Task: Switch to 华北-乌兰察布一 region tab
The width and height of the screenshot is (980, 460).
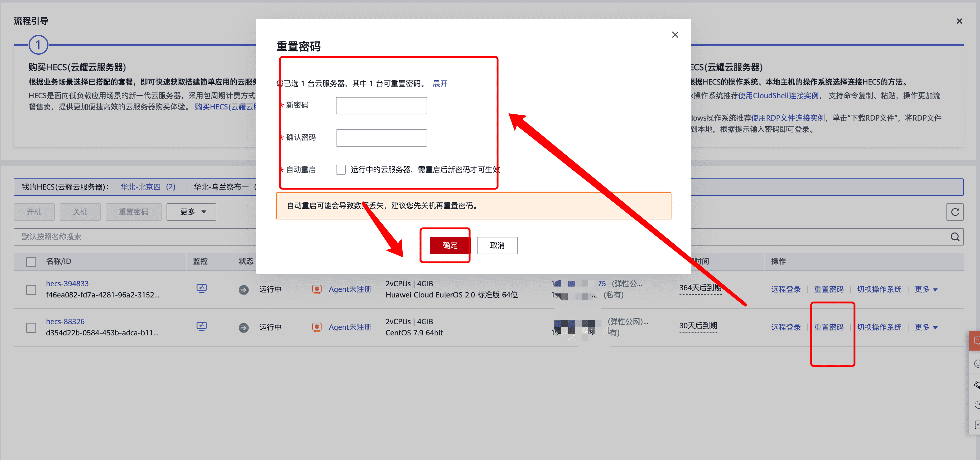Action: 221,187
